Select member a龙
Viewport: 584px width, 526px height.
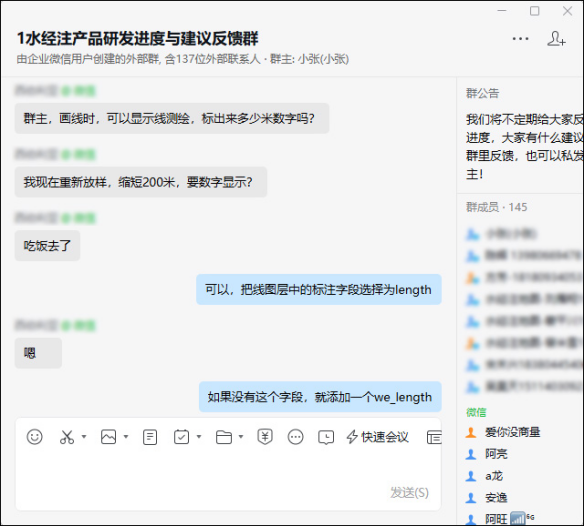pyautogui.click(x=494, y=476)
